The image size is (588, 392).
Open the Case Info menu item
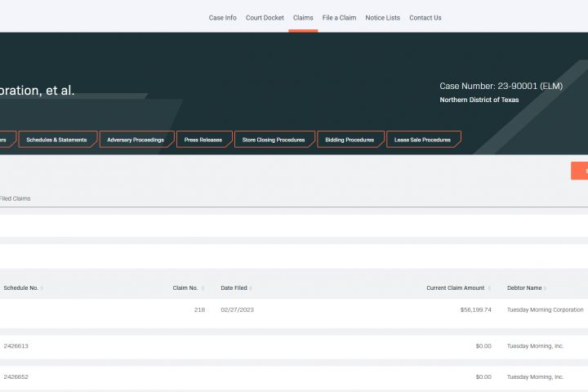pyautogui.click(x=222, y=18)
